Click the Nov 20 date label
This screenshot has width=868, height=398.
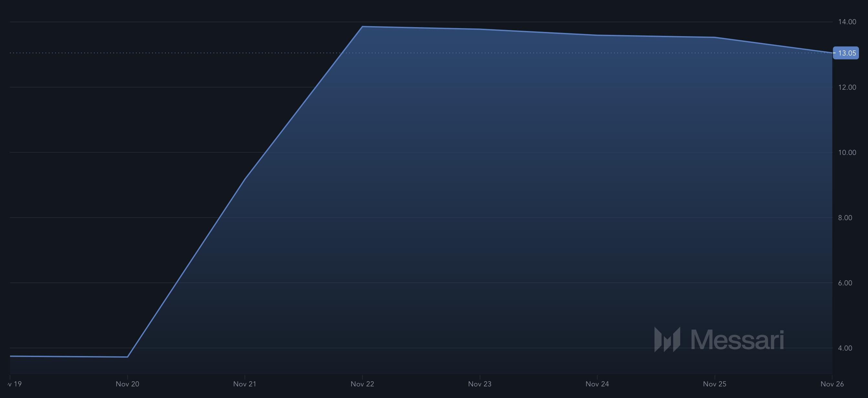tap(127, 384)
